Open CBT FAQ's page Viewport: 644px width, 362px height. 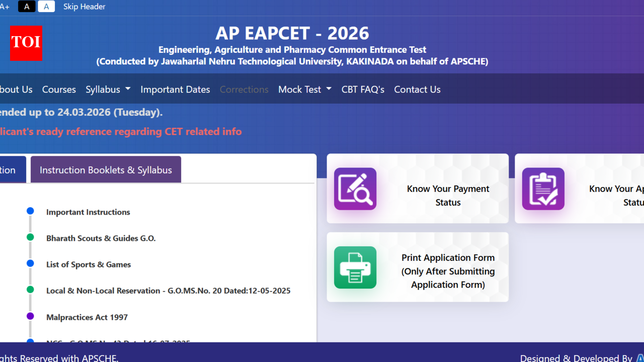tap(363, 89)
